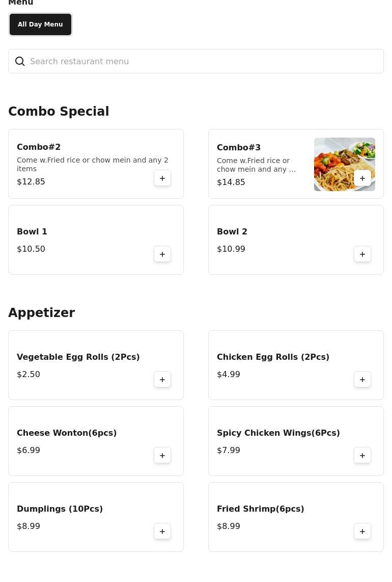Viewport: 392px width, 582px height.
Task: Add Cheese Wonton using plus icon
Action: 162,456
